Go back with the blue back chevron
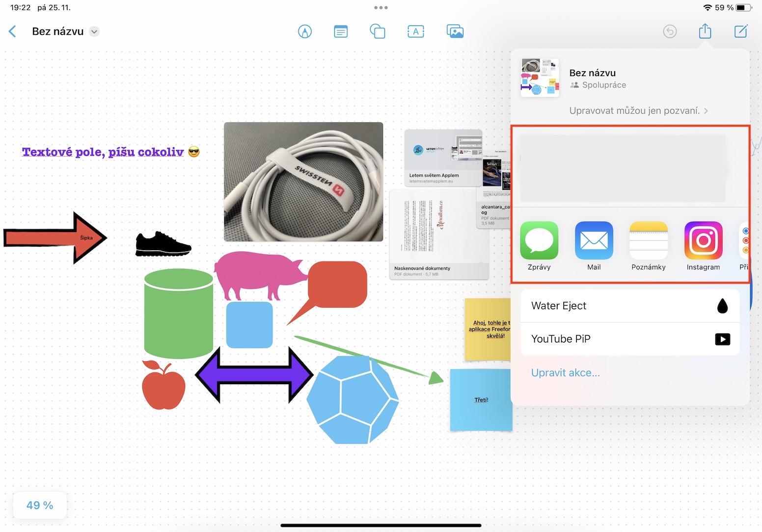The width and height of the screenshot is (762, 532). (13, 31)
